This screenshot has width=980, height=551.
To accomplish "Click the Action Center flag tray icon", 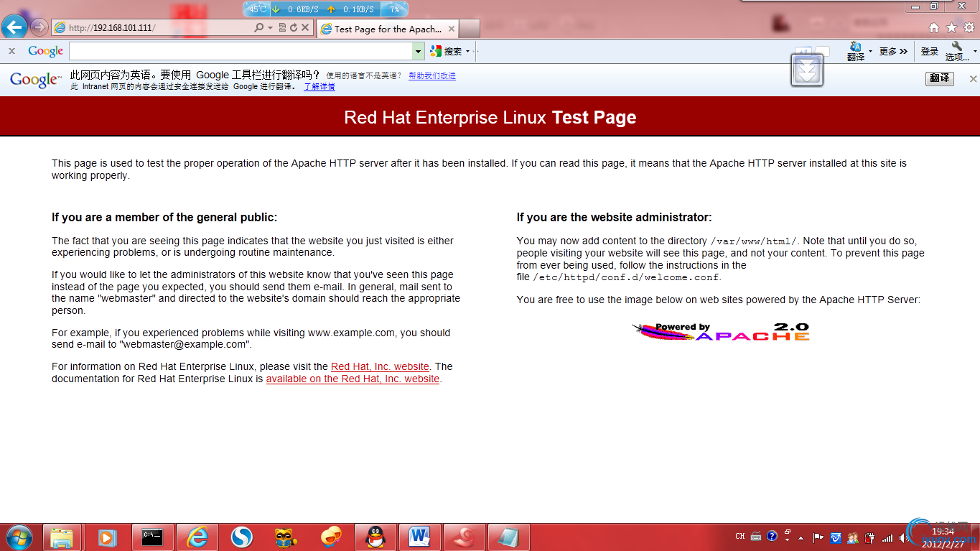I will point(818,537).
